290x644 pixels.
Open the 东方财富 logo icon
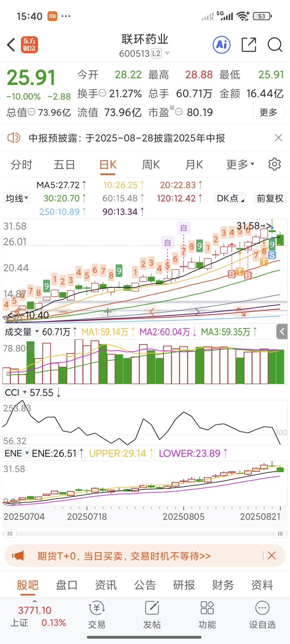tap(29, 45)
